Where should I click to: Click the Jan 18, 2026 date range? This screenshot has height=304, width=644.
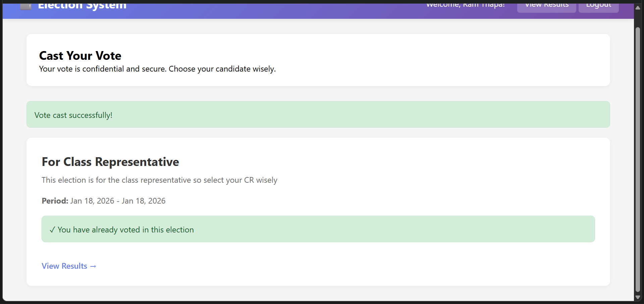click(118, 201)
